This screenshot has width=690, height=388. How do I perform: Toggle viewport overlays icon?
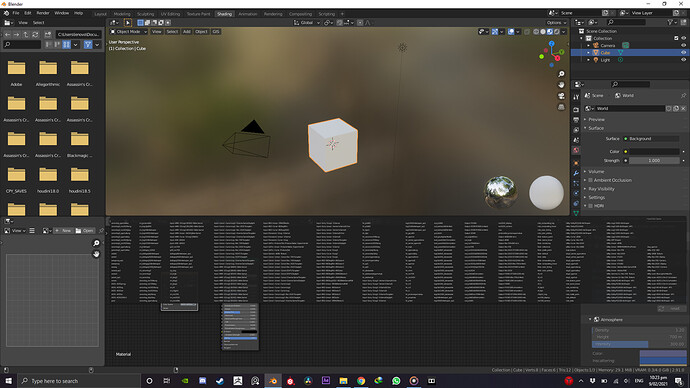tap(511, 32)
